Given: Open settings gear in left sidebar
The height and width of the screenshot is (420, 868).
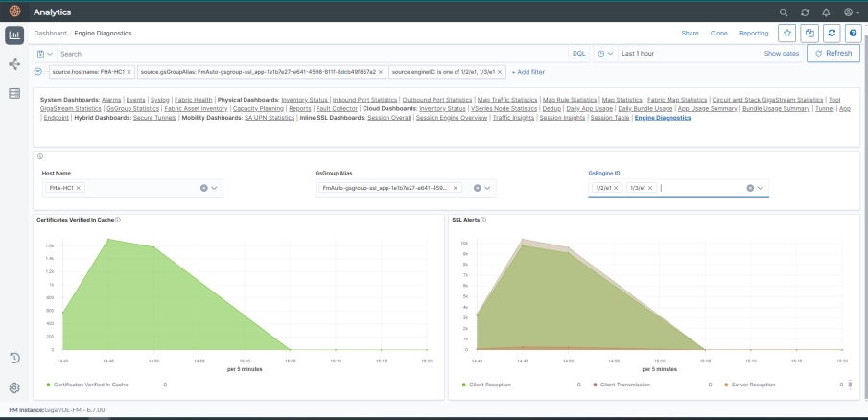Looking at the screenshot, I should 14,387.
